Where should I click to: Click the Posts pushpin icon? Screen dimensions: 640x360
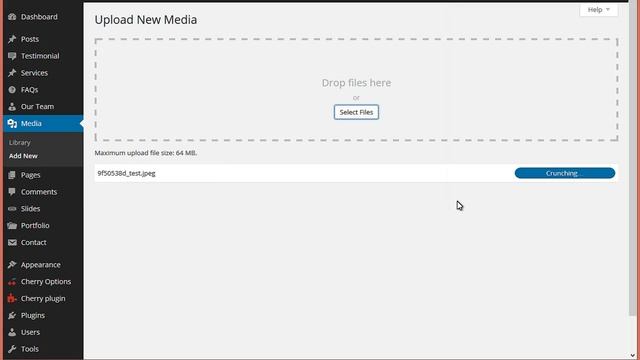tap(12, 39)
